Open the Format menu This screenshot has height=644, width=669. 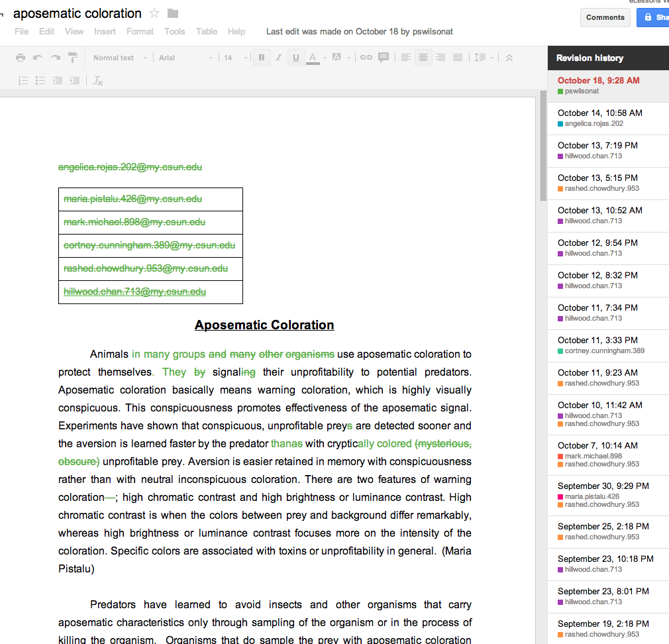point(140,32)
